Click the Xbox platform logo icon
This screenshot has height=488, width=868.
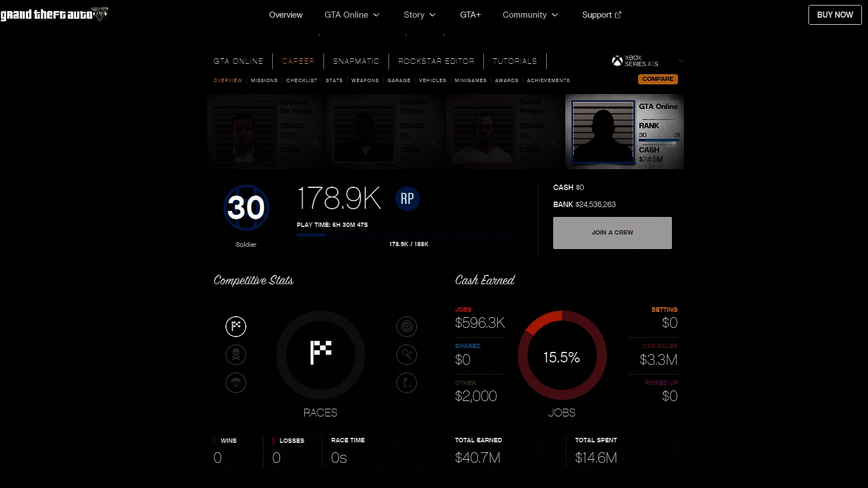(x=617, y=61)
